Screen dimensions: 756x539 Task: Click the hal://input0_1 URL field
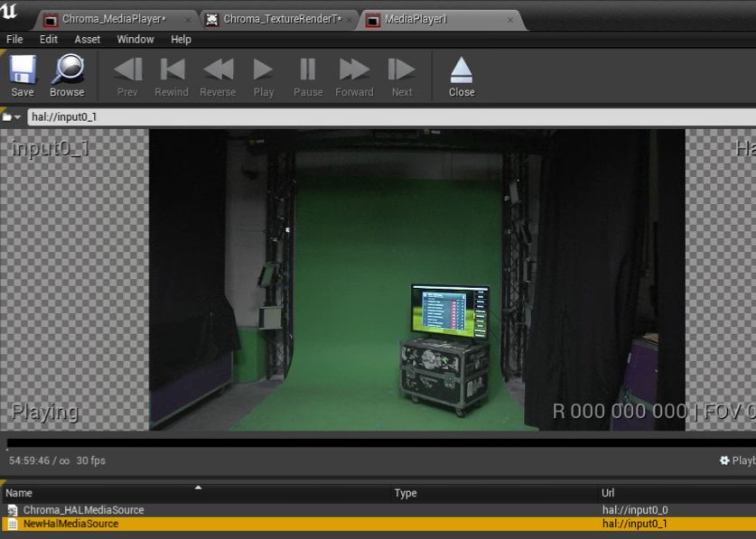pos(391,117)
